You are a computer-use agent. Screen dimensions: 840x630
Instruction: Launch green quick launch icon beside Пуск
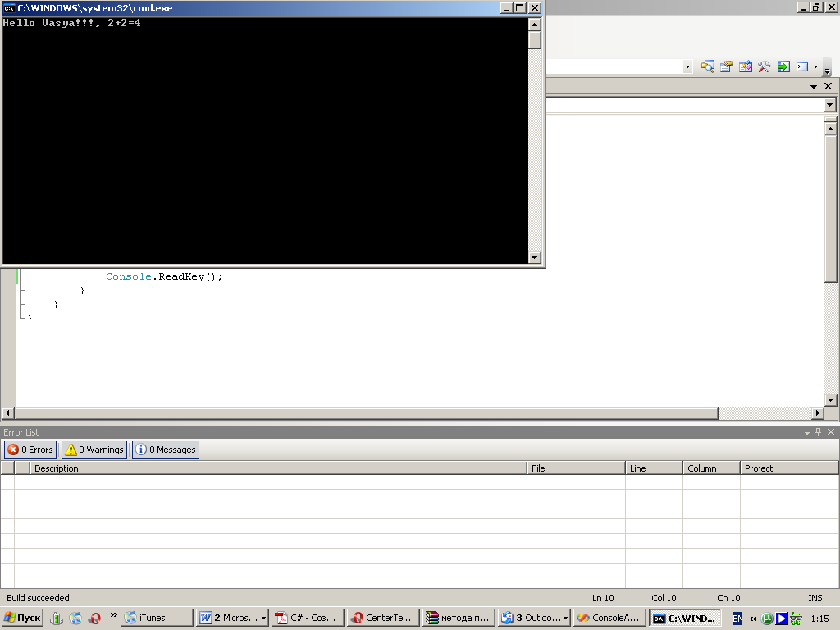tap(57, 619)
